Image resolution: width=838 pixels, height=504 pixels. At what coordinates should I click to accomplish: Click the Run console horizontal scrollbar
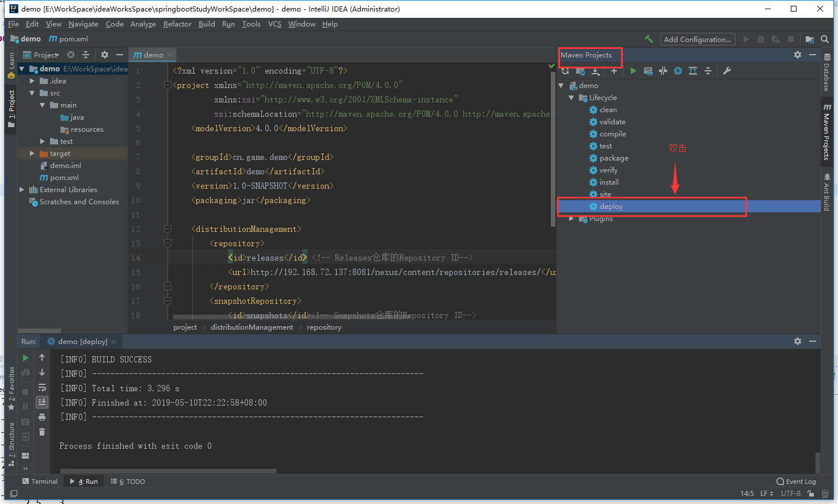(168, 471)
